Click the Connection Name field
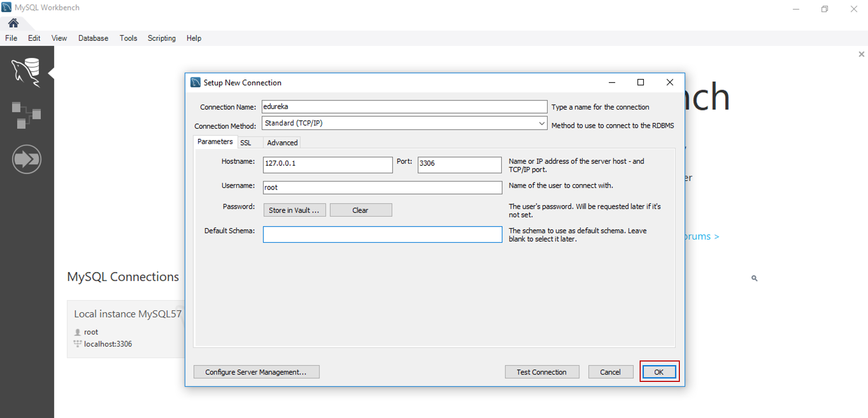This screenshot has width=868, height=418. (404, 107)
